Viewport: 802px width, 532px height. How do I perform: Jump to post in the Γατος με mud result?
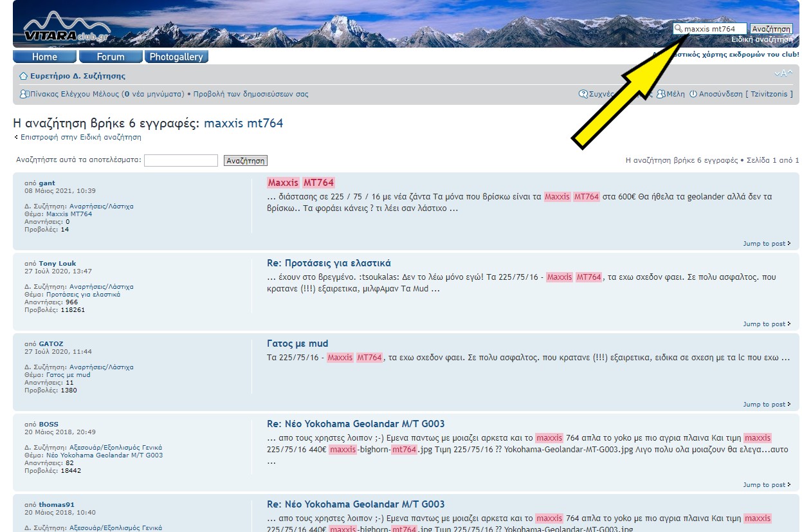(x=767, y=405)
